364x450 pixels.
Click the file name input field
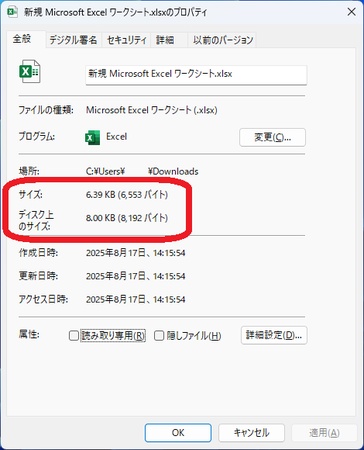pyautogui.click(x=196, y=75)
